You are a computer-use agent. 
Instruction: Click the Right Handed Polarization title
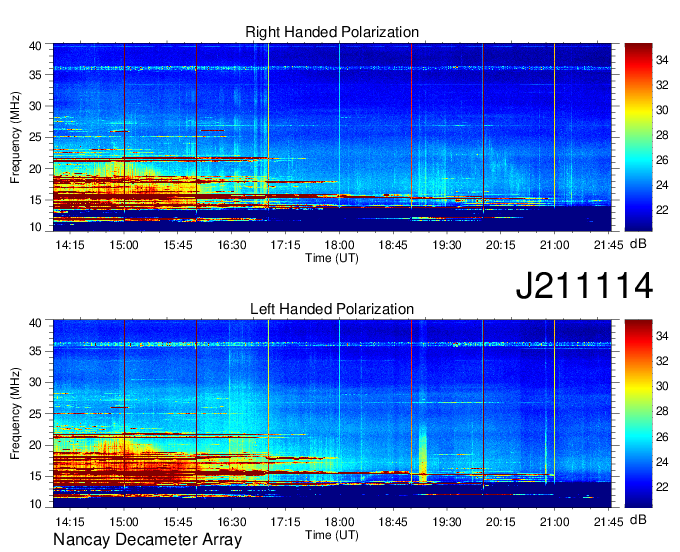tap(332, 32)
